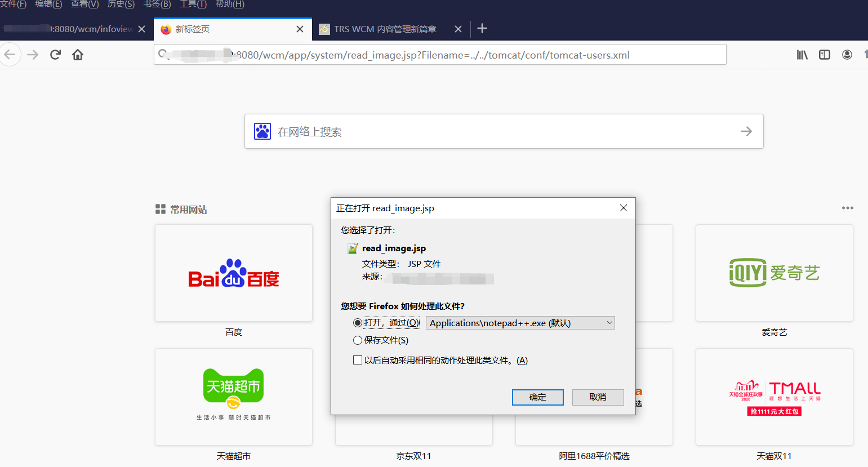Viewport: 868px width, 467px height.
Task: Close the wcm/infoview tab
Action: coord(142,29)
